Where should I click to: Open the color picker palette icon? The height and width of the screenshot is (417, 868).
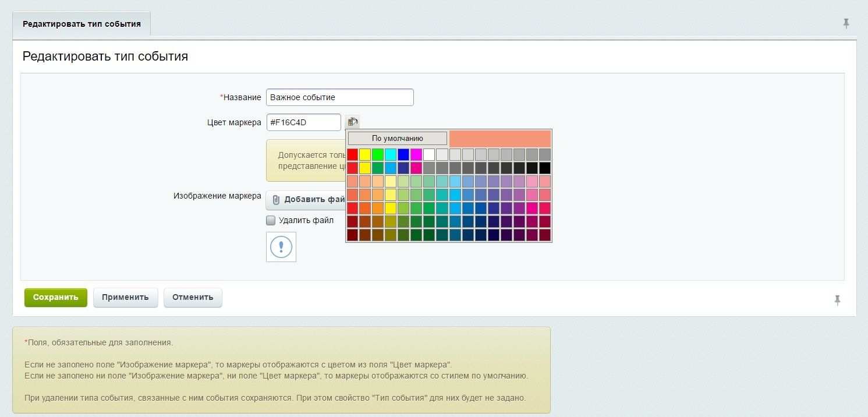point(352,122)
